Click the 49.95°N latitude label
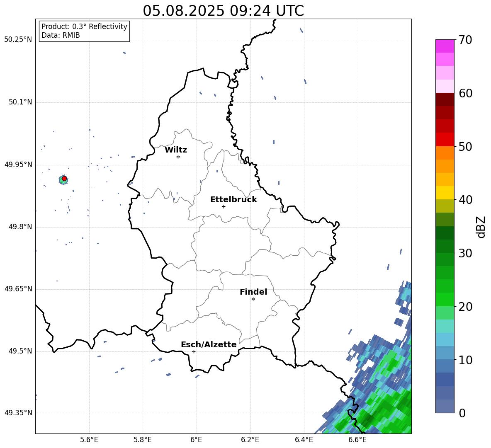 coord(18,165)
